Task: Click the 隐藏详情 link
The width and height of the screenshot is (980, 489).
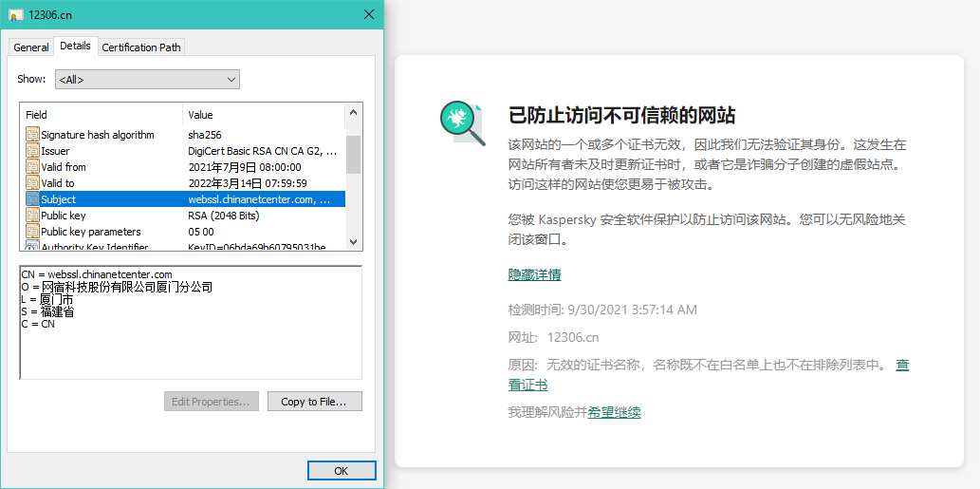Action: tap(534, 274)
